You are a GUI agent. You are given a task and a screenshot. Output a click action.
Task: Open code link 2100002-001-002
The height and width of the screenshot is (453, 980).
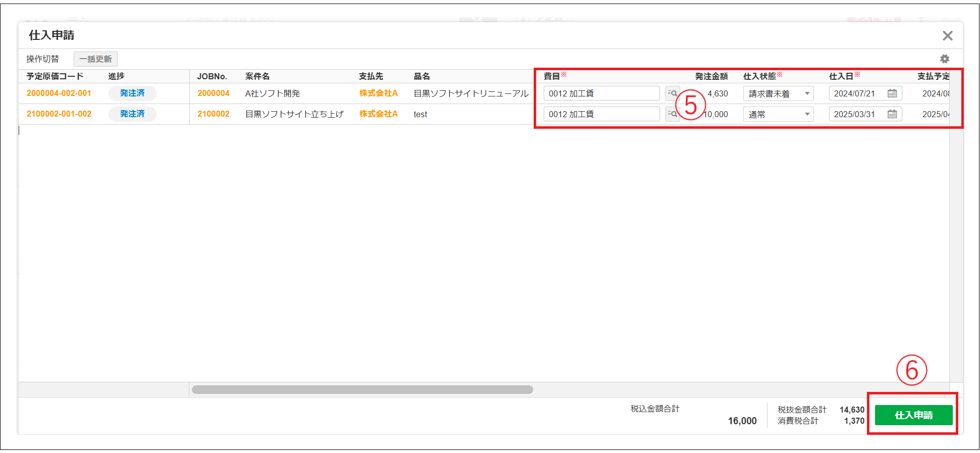point(59,114)
